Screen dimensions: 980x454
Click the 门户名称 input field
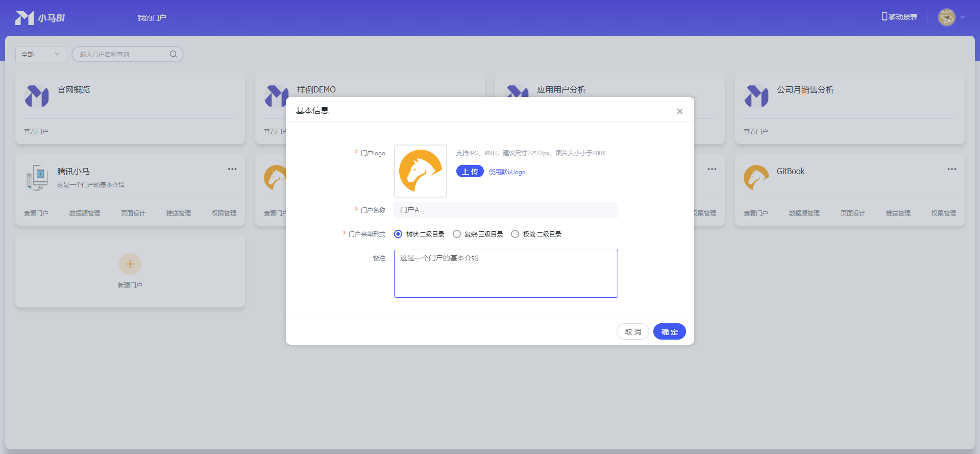coord(506,210)
